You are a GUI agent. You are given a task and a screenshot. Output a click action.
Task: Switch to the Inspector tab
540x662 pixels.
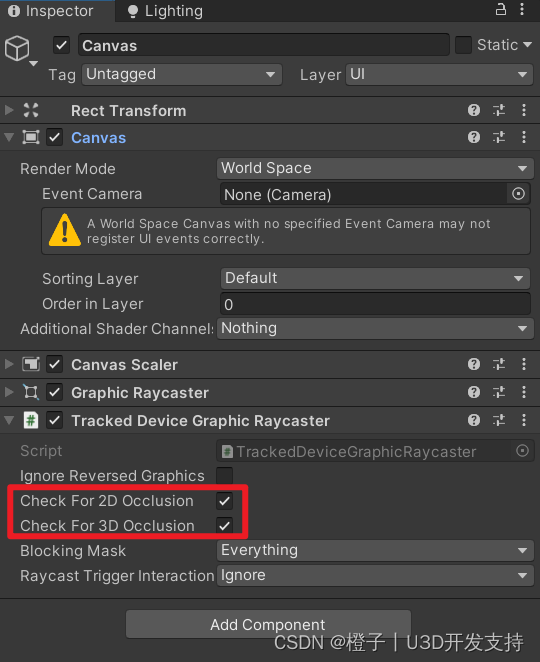tap(57, 11)
